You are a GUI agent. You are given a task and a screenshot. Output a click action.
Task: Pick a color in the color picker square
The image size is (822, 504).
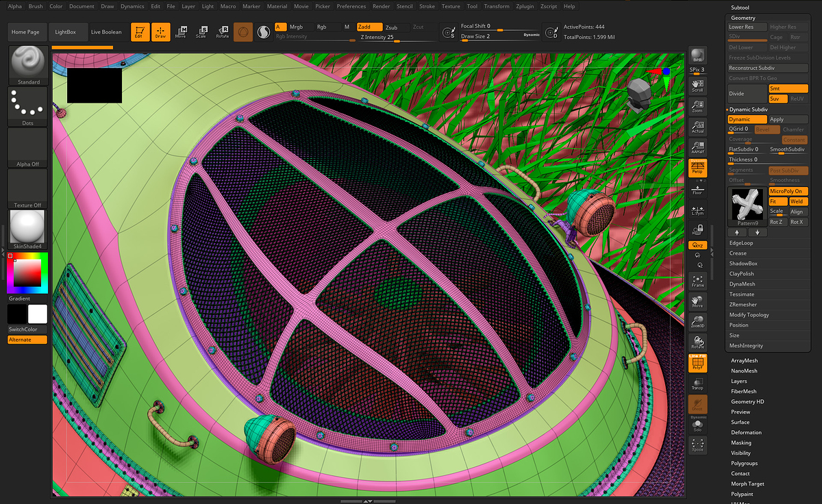(x=27, y=274)
